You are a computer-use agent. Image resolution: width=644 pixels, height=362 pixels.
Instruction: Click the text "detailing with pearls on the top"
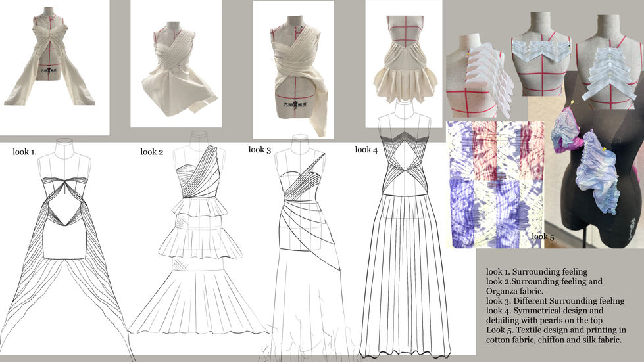[x=544, y=320]
